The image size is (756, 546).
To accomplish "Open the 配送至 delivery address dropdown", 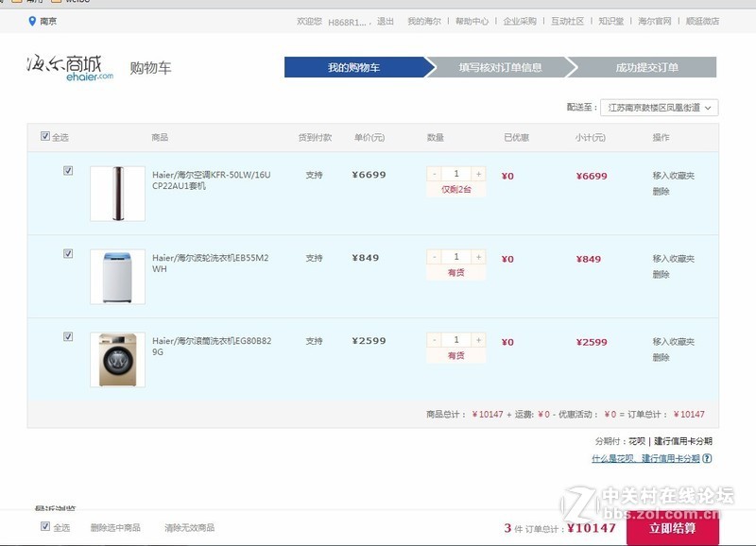I will coord(659,108).
